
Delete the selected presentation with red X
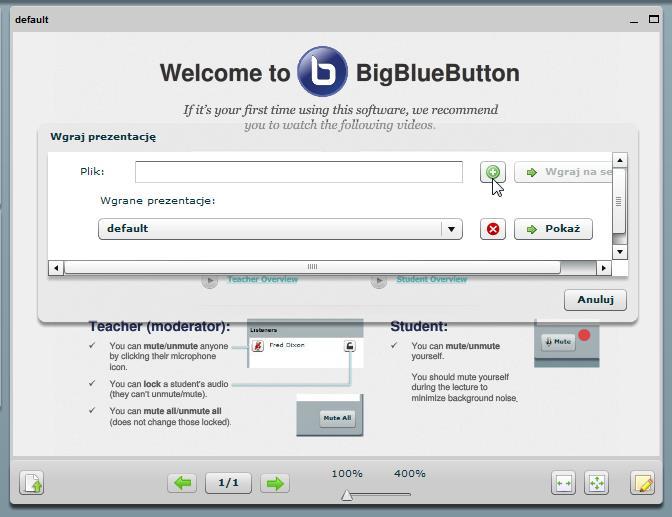coord(492,229)
